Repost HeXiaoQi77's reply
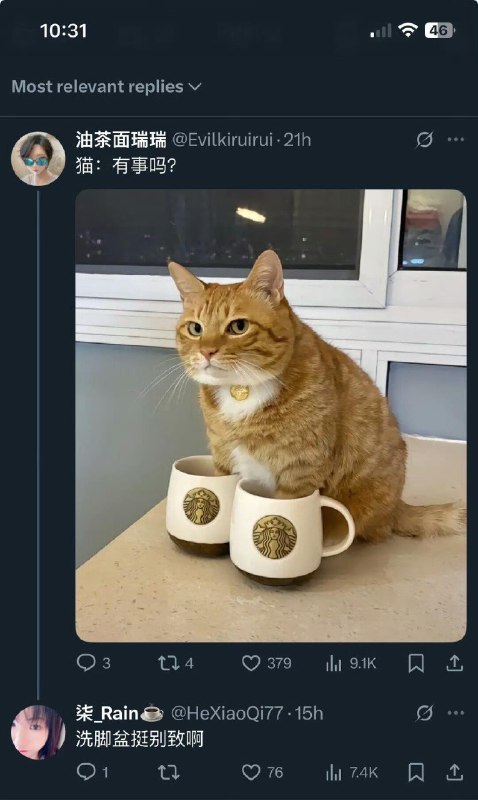Image resolution: width=478 pixels, height=800 pixels. pyautogui.click(x=168, y=772)
